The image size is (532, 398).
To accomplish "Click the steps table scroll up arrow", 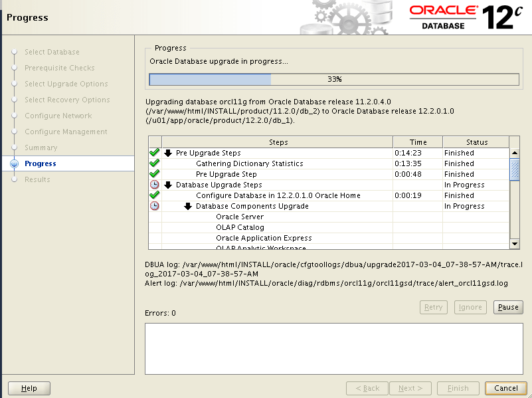I will pos(515,153).
